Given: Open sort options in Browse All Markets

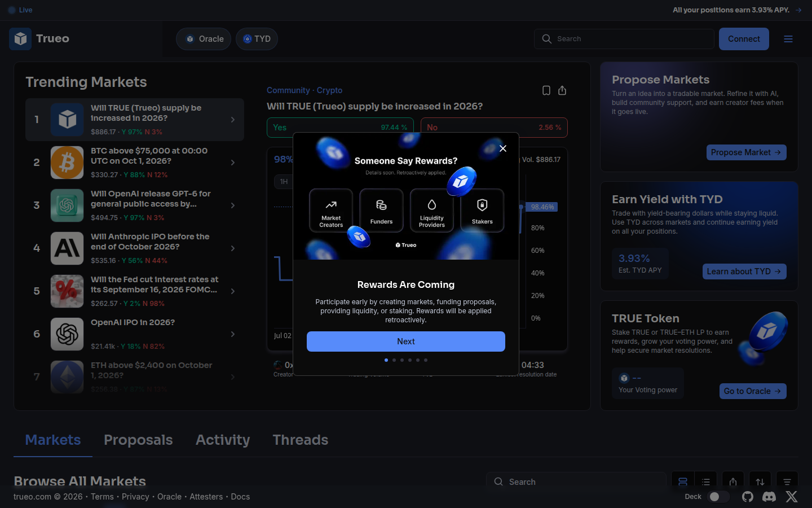Looking at the screenshot, I should click(x=760, y=481).
